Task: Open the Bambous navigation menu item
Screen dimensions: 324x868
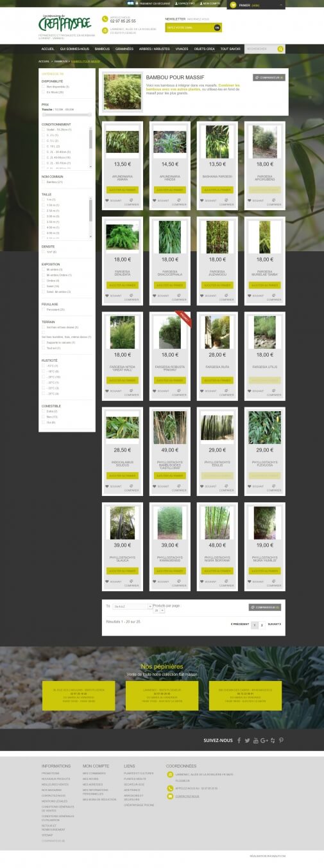Action: tap(102, 49)
